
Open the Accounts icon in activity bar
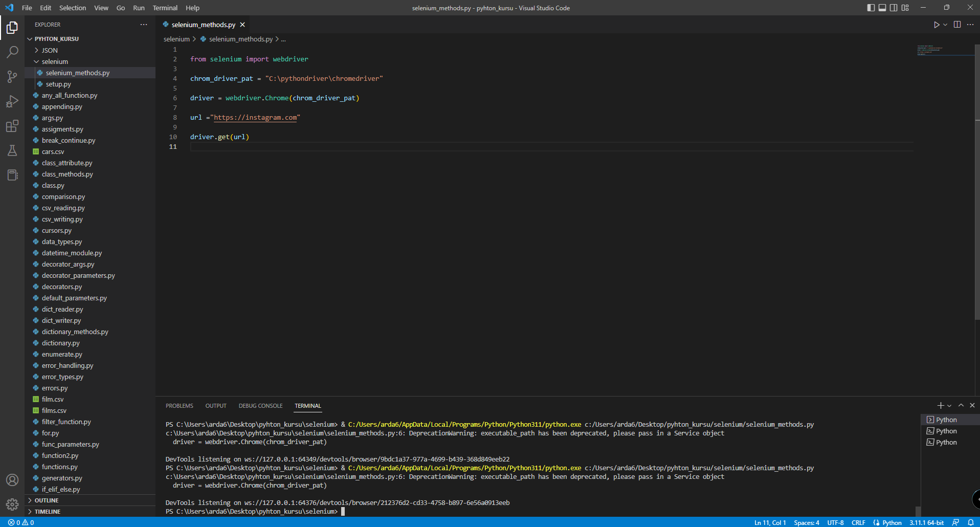12,480
